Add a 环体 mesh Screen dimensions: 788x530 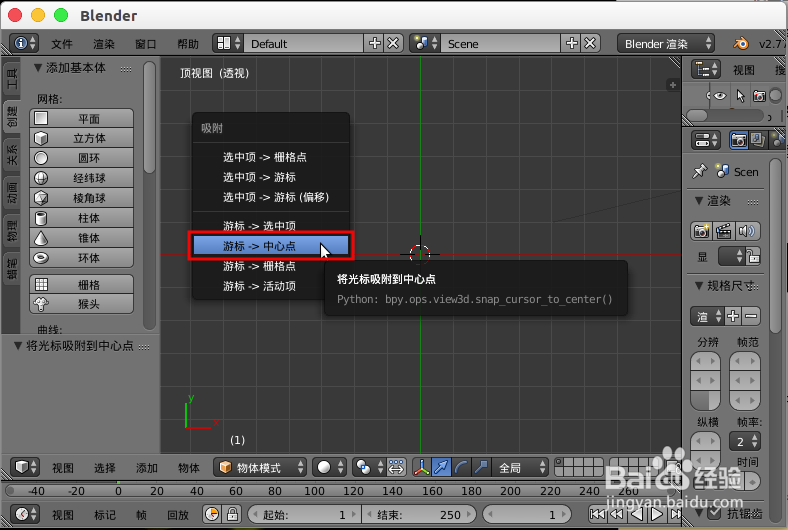coord(81,258)
